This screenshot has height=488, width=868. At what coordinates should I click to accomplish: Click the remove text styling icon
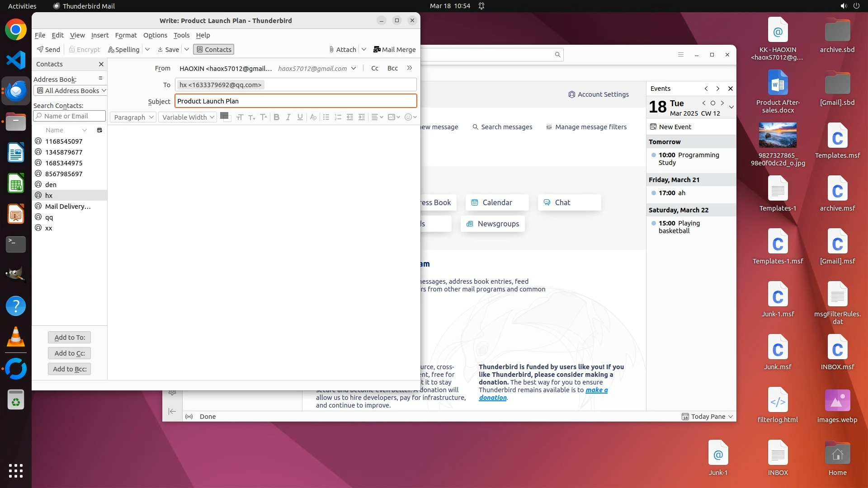(x=313, y=117)
